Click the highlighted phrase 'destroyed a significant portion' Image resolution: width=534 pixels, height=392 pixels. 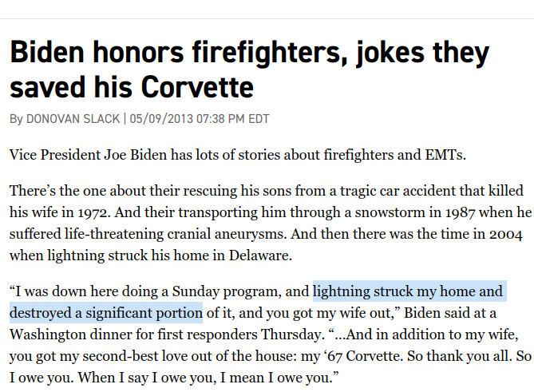point(106,313)
